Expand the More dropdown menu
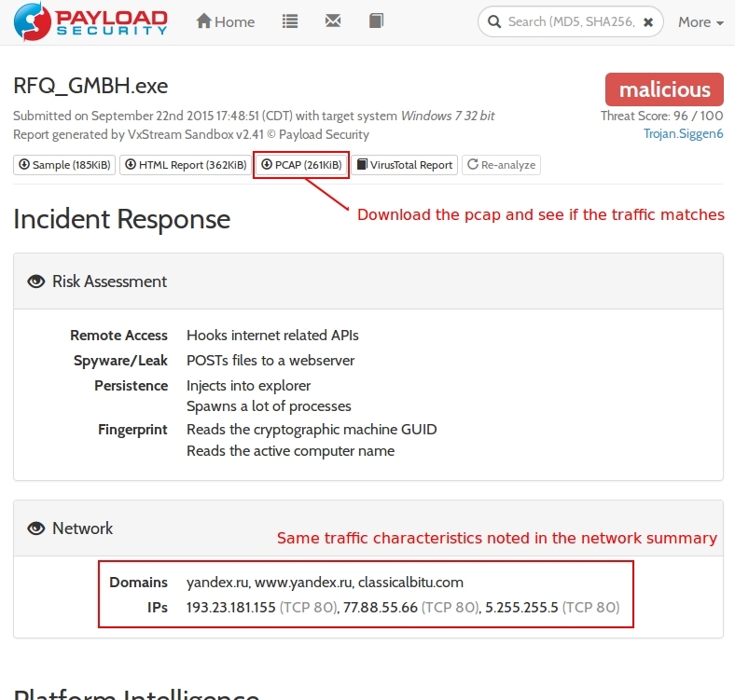The height and width of the screenshot is (700, 735). pos(700,22)
